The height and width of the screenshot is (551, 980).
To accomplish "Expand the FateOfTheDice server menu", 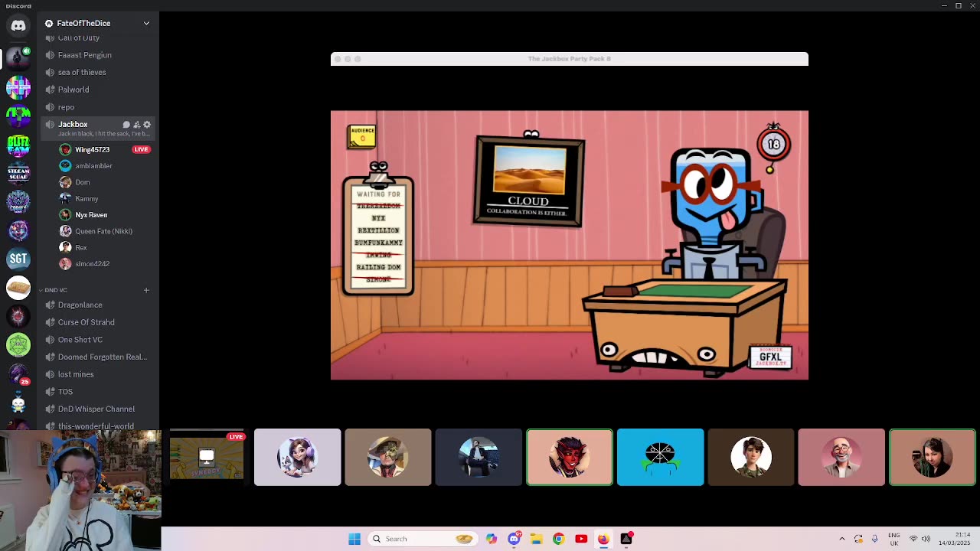I will point(146,24).
